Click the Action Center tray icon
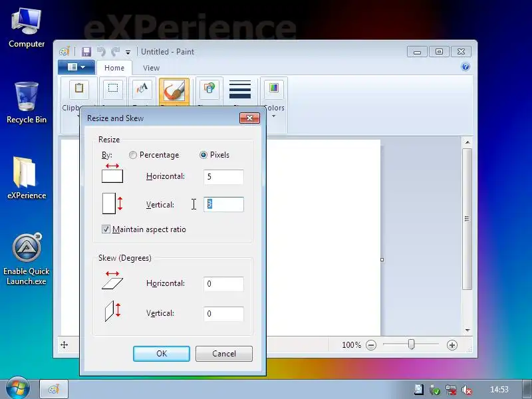Viewport: 532px width, 399px height. (419, 390)
